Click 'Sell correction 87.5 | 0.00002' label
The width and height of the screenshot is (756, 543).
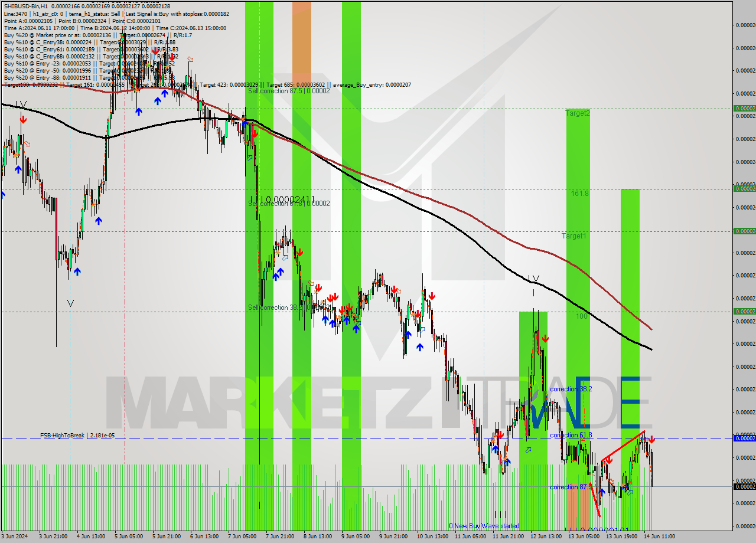click(x=289, y=91)
